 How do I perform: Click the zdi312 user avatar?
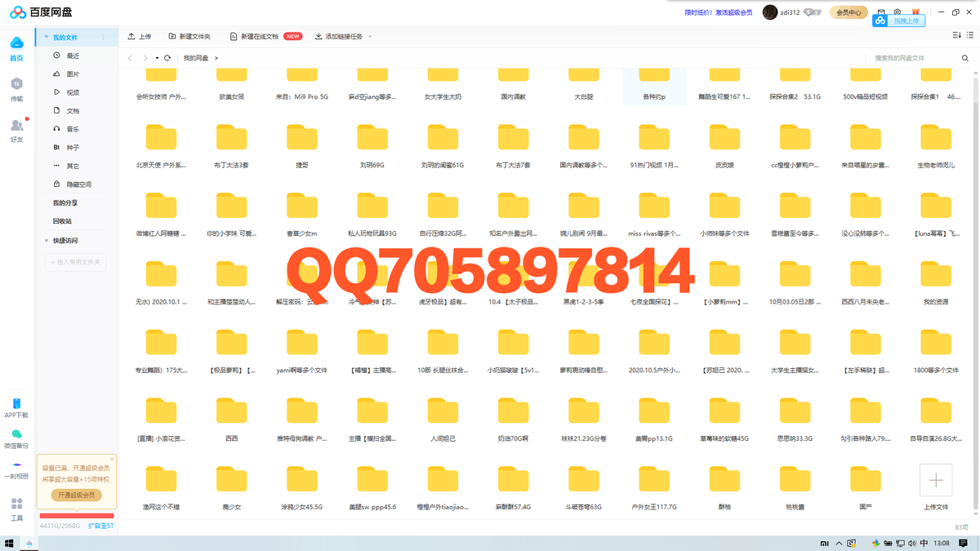pos(770,12)
